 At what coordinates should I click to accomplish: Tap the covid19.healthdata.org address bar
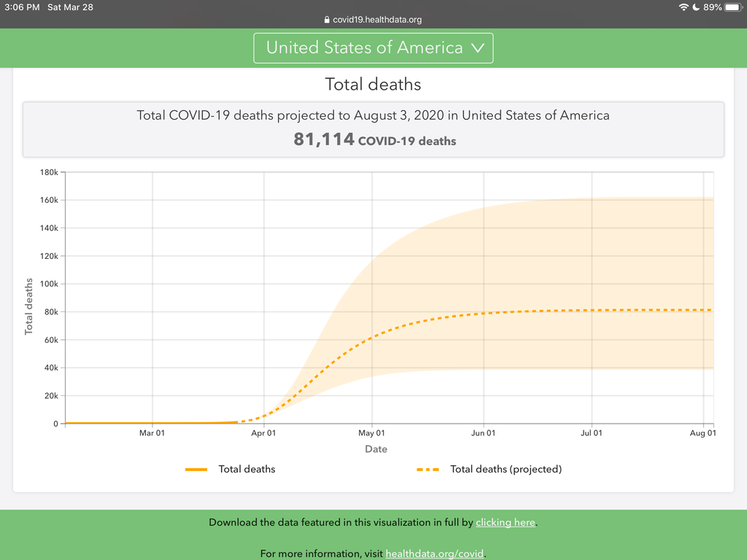point(376,20)
